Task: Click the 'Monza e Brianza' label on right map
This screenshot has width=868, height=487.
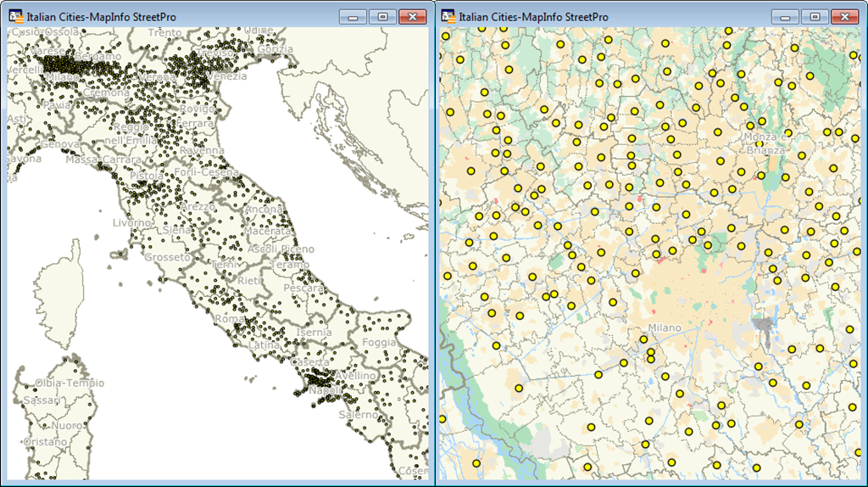Action: pyautogui.click(x=765, y=143)
